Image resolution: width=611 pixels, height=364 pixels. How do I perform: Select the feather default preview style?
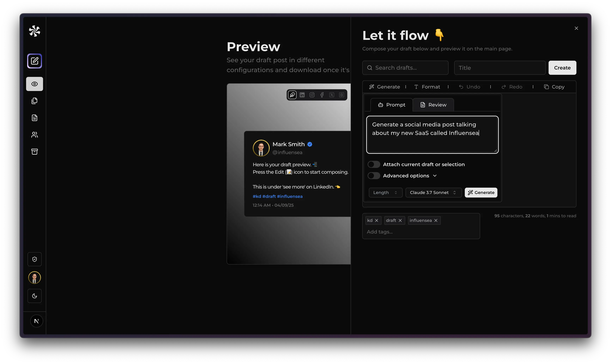292,95
